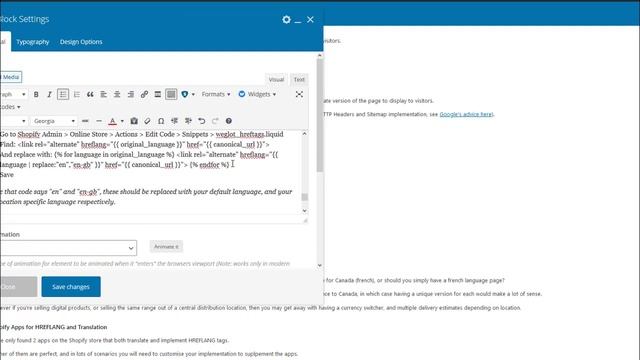Open the Widgets dropdown
The image size is (640, 360).
257,94
